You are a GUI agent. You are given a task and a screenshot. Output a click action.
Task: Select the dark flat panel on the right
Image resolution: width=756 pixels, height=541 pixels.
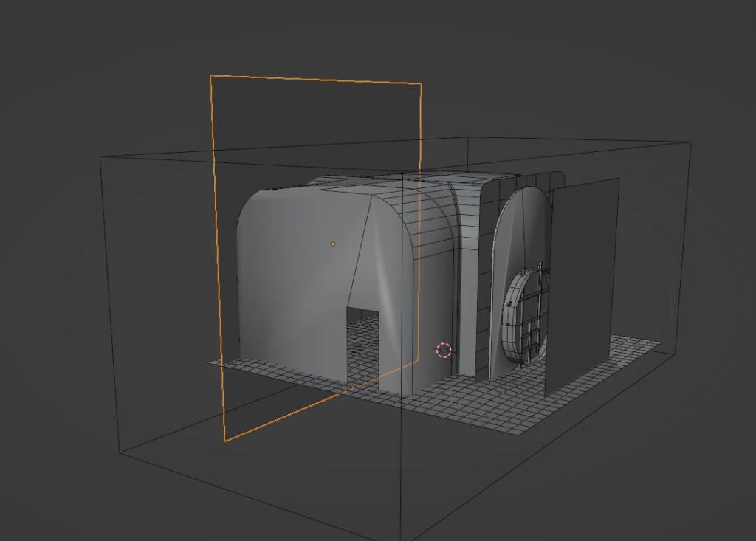[583, 280]
